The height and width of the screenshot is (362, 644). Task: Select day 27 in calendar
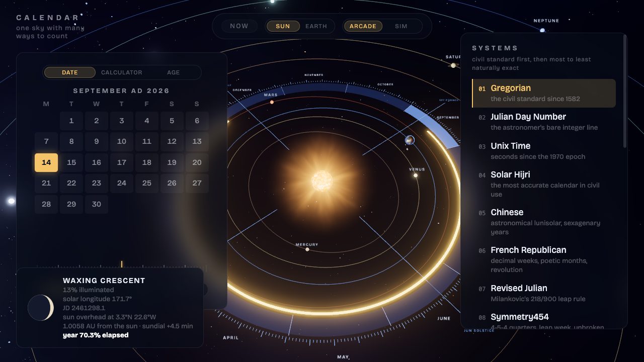(x=197, y=183)
